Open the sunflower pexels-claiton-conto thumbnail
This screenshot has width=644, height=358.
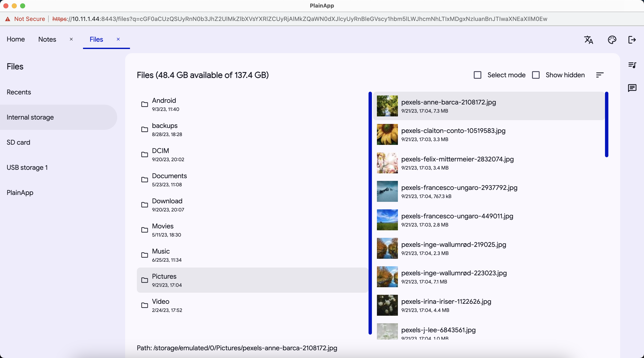click(x=387, y=134)
